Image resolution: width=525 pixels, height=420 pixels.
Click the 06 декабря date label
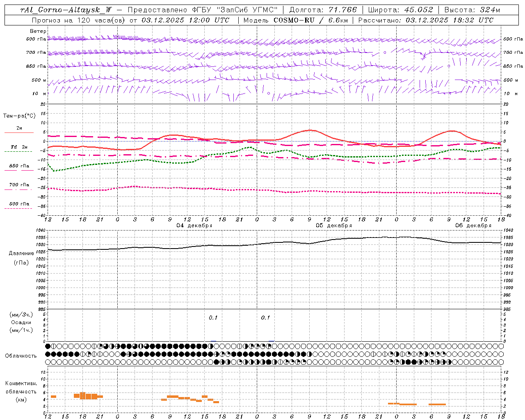473,226
